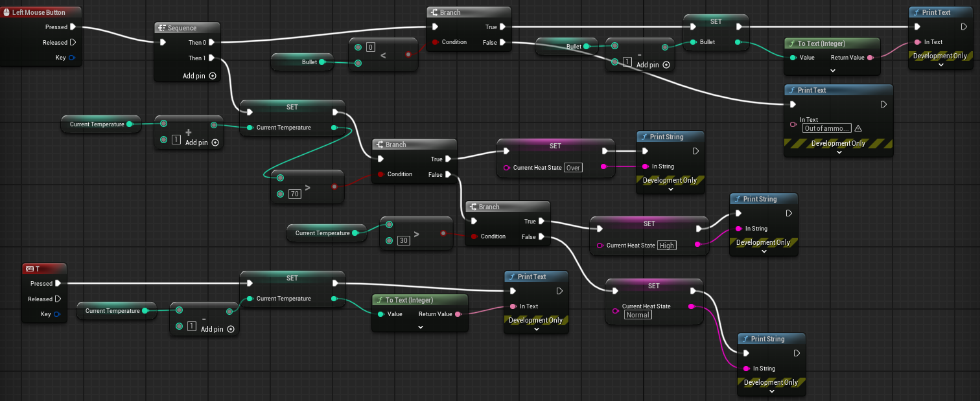Select the Current Temperature node feeding the addition node
The height and width of the screenshot is (401, 980).
[x=101, y=124]
